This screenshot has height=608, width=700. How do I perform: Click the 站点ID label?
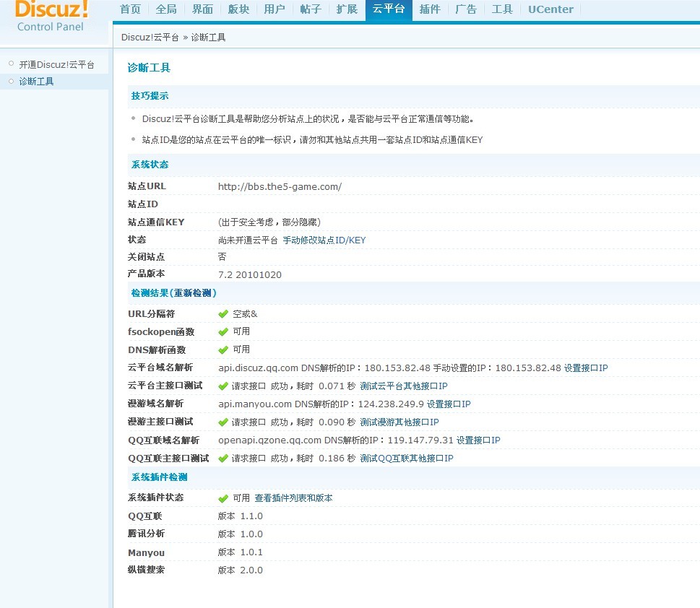(143, 204)
